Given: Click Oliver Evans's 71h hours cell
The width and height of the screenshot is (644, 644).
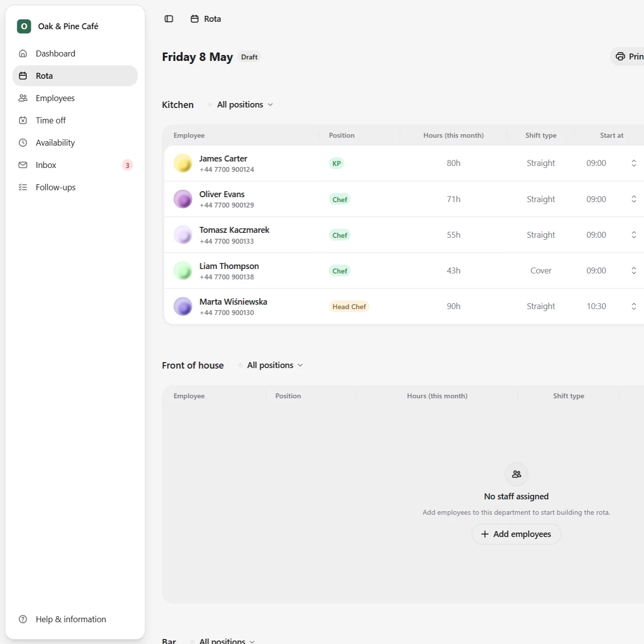Looking at the screenshot, I should pyautogui.click(x=454, y=199).
